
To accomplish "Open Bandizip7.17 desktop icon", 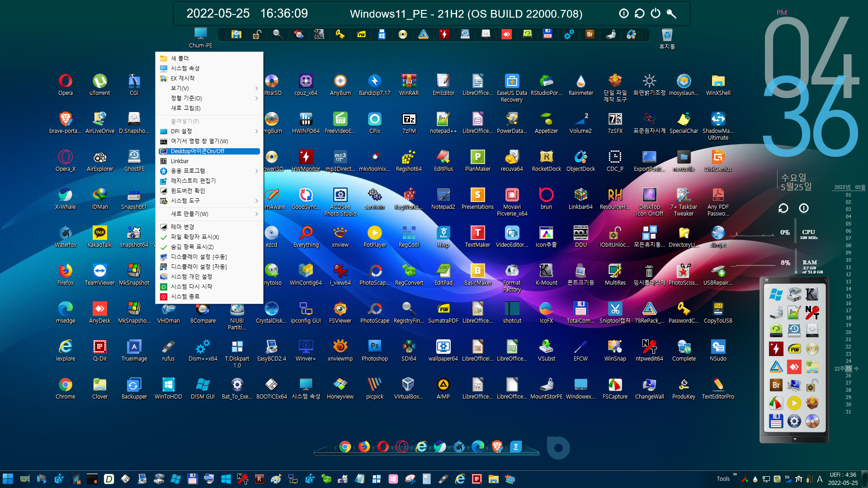I will 375,84.
